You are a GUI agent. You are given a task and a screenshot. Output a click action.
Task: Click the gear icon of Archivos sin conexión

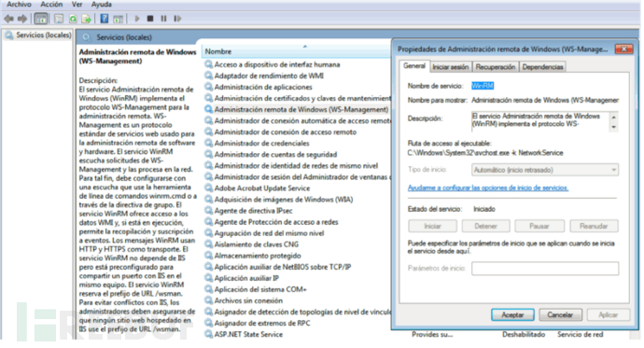click(209, 300)
